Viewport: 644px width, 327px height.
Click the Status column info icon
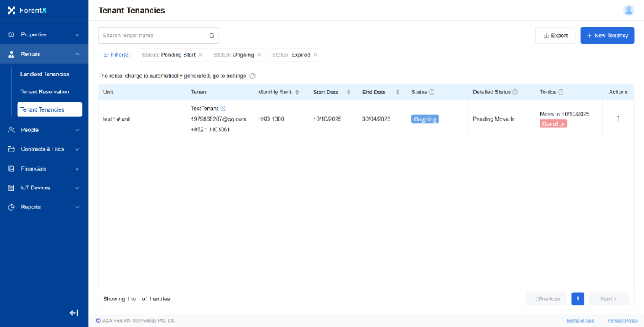click(x=432, y=92)
